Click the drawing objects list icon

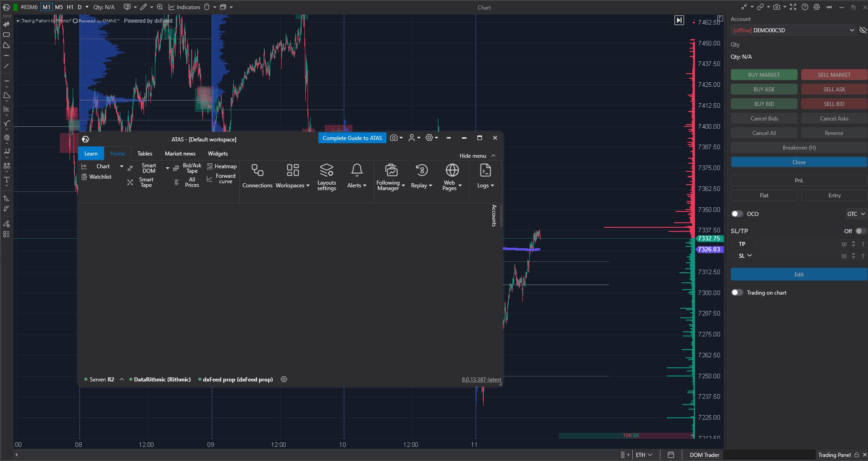click(6, 235)
